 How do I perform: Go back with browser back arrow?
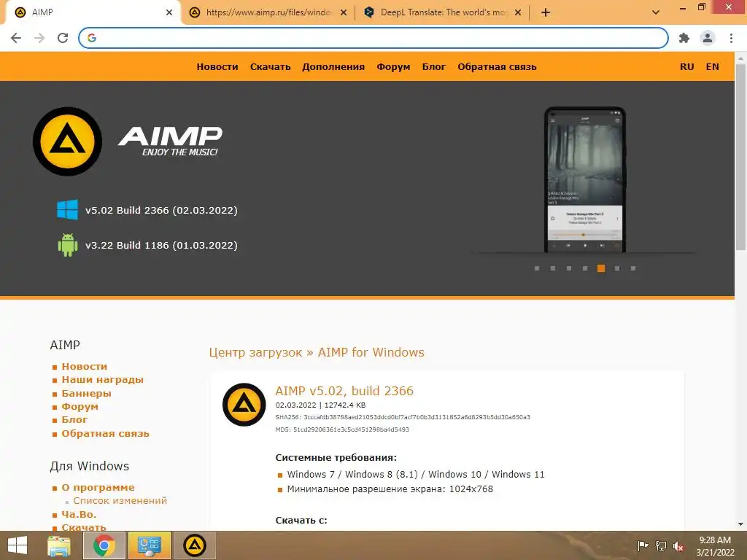[x=16, y=38]
